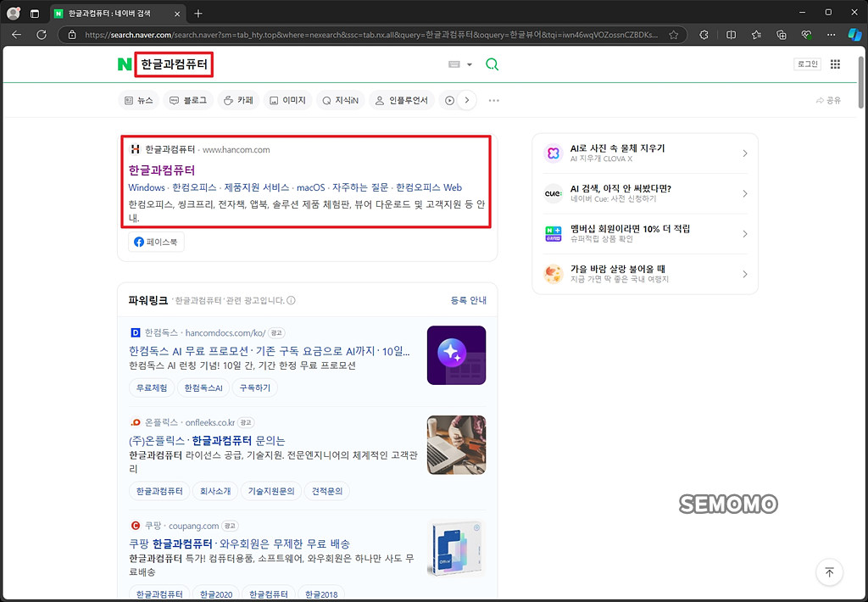The height and width of the screenshot is (602, 868).
Task: Open the Naver apps grid icon
Action: [835, 64]
